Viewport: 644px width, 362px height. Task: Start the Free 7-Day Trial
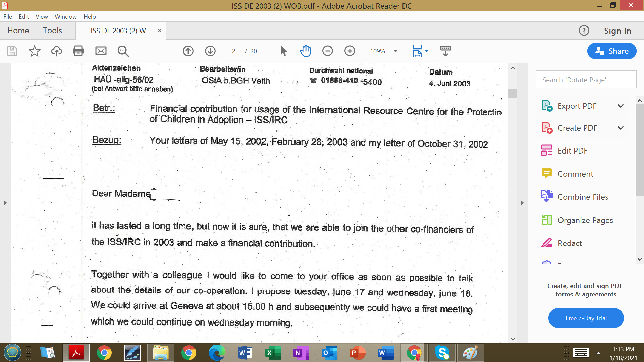[586, 318]
